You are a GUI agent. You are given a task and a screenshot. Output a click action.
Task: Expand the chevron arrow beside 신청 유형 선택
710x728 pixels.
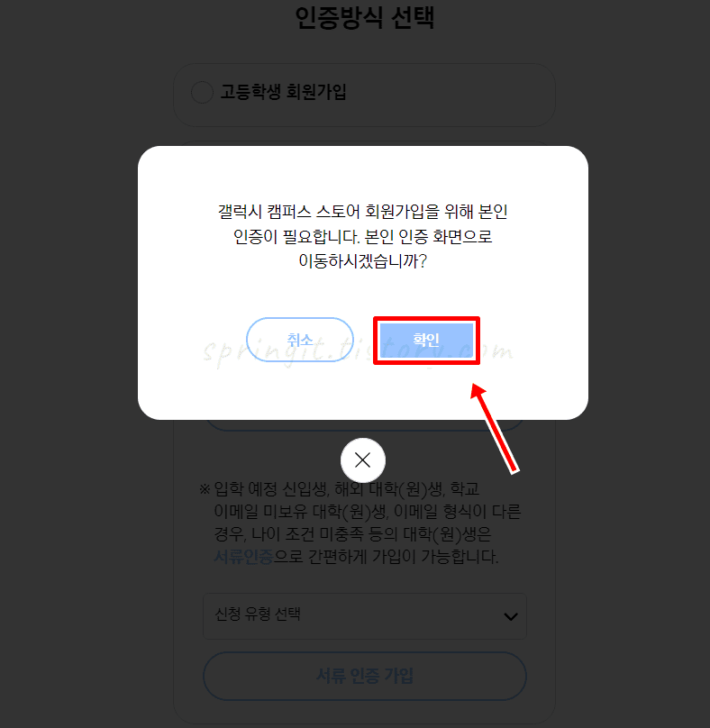511,616
